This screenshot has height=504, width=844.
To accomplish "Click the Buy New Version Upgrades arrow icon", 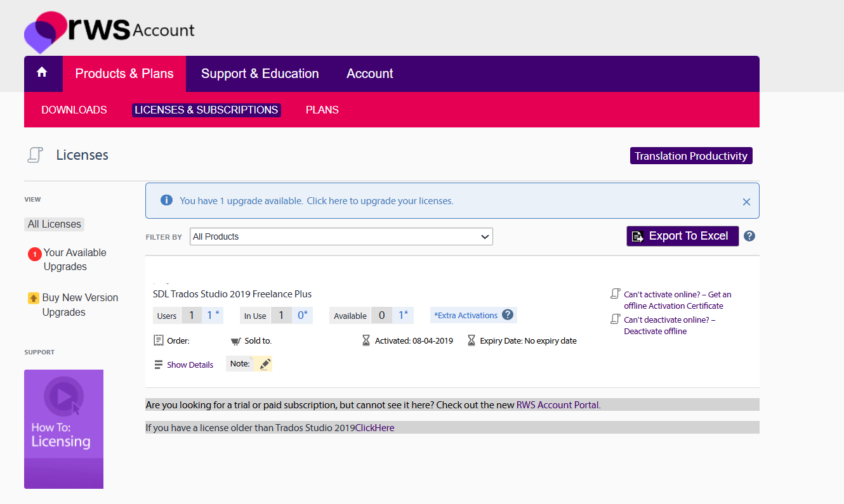I will 34,298.
